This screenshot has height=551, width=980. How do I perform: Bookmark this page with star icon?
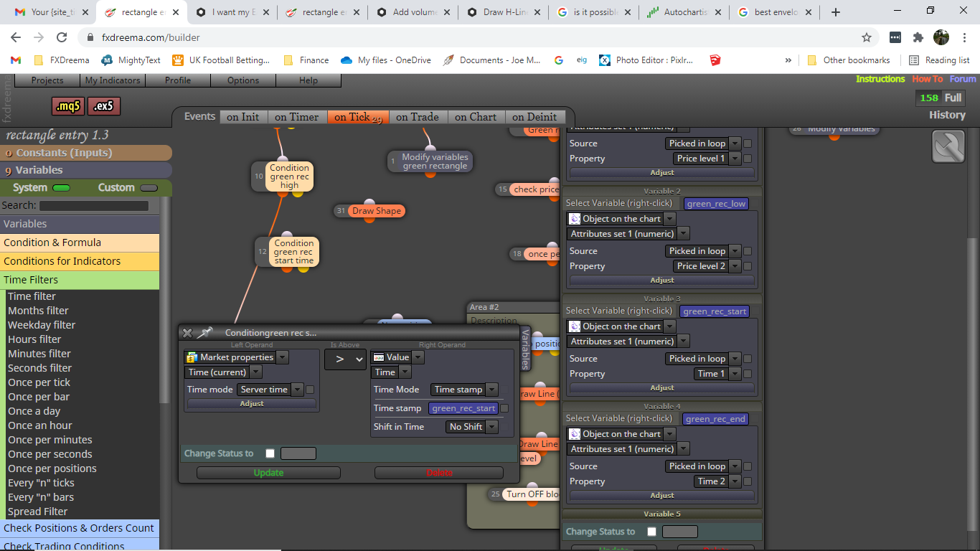(867, 37)
